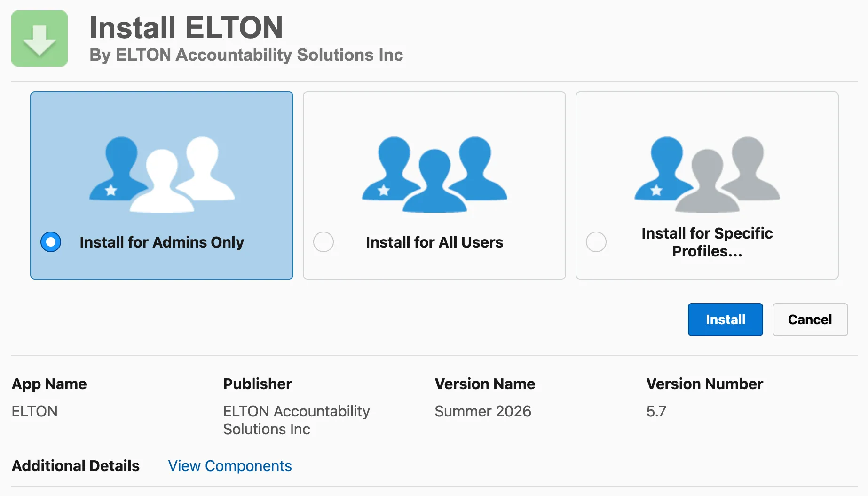Click the All Users blue people icon
The height and width of the screenshot is (496, 868).
click(x=434, y=174)
